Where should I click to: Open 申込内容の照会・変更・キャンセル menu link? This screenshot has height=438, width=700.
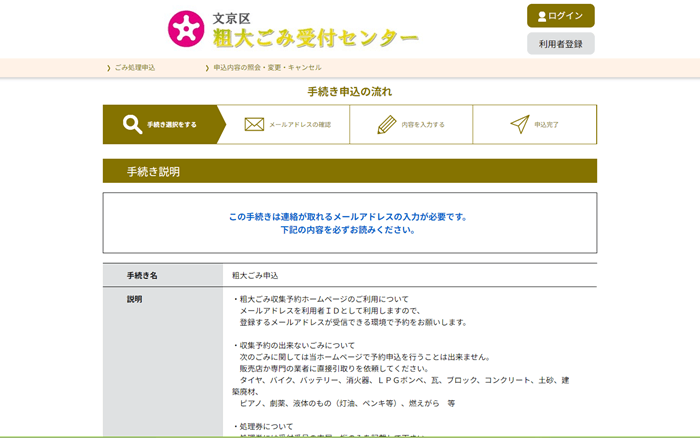[267, 68]
